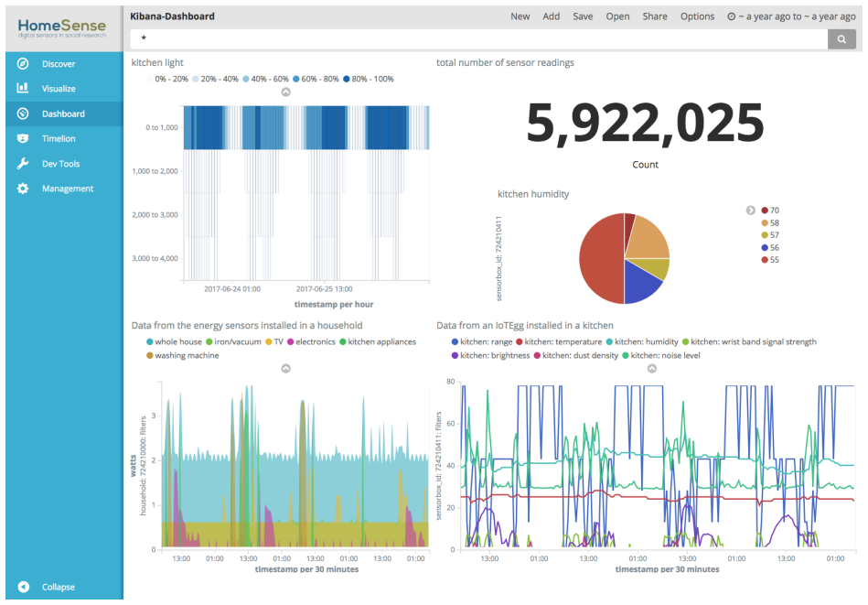Click Share in the top toolbar

[655, 16]
